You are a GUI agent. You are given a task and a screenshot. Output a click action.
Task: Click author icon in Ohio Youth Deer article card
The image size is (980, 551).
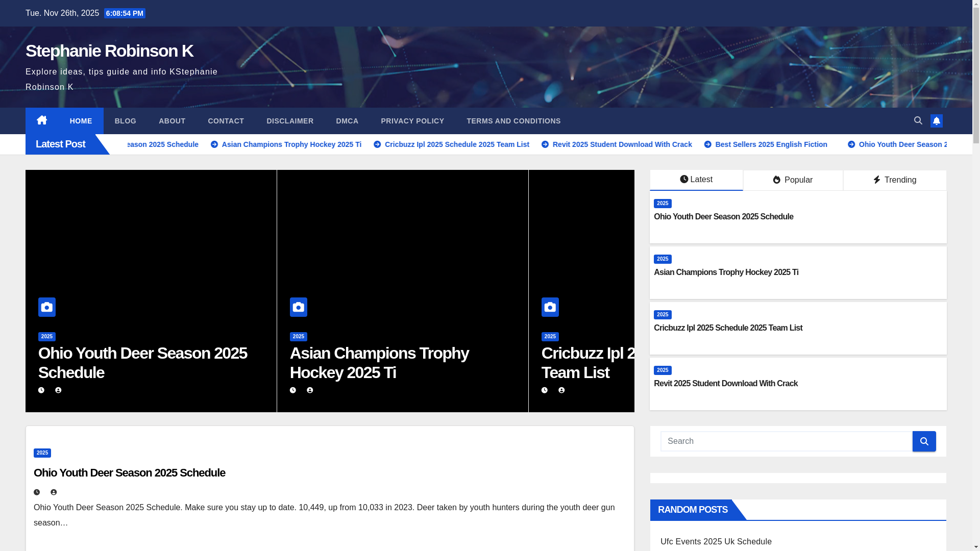[x=54, y=492]
